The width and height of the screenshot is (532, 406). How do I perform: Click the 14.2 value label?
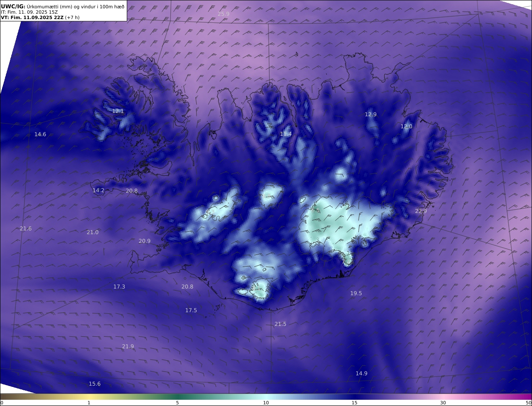[99, 190]
